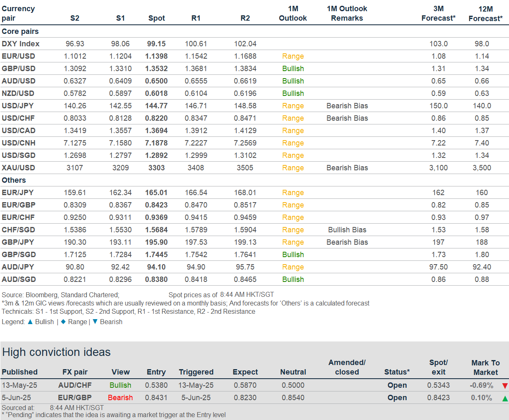This screenshot has height=420, width=509.
Task: Click the red down arrow beside AUD/CHF
Action: click(x=504, y=386)
